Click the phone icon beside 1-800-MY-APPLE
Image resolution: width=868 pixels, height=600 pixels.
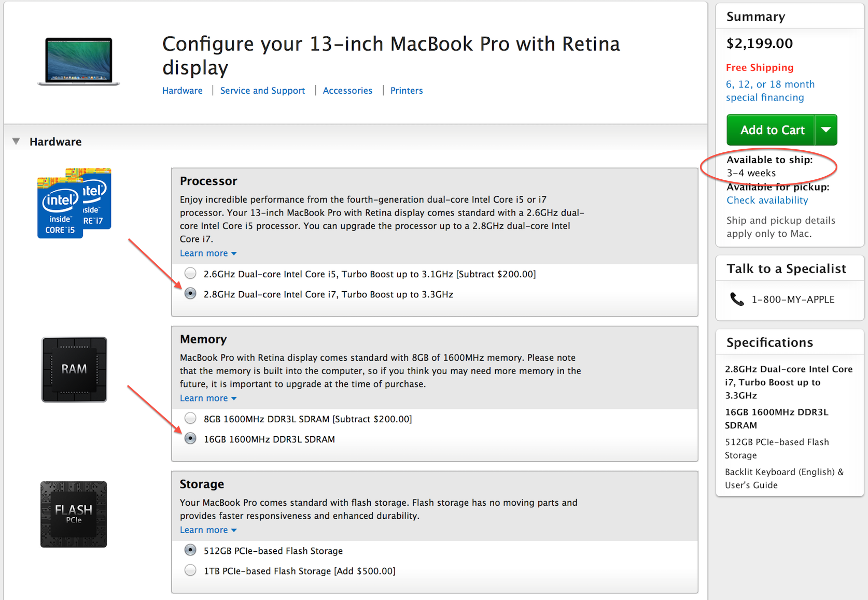point(737,299)
